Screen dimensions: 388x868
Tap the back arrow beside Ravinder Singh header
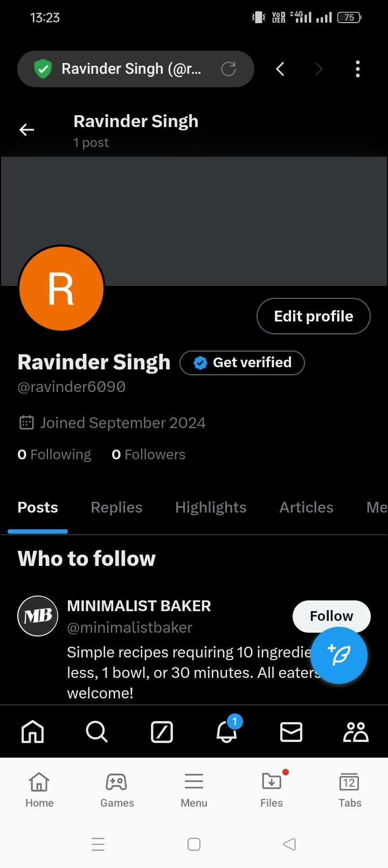click(27, 130)
